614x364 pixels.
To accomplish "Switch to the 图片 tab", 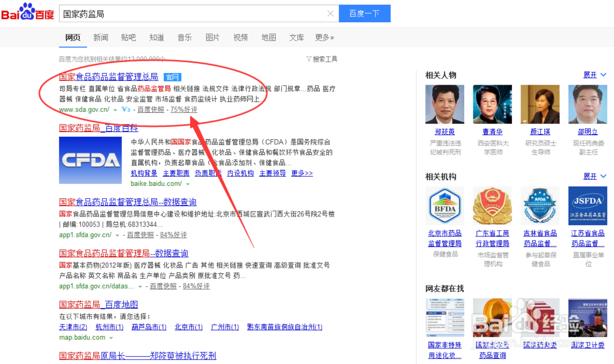I will [212, 37].
